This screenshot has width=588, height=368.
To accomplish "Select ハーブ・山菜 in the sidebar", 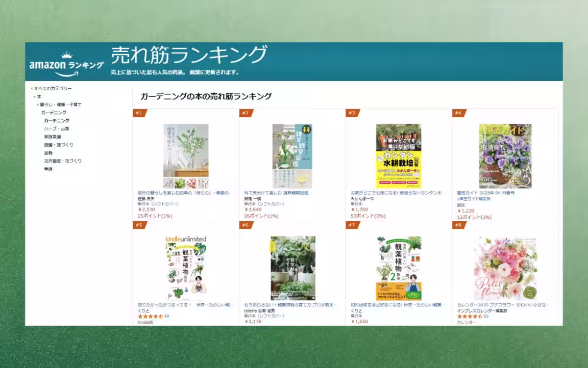I will [x=56, y=129].
